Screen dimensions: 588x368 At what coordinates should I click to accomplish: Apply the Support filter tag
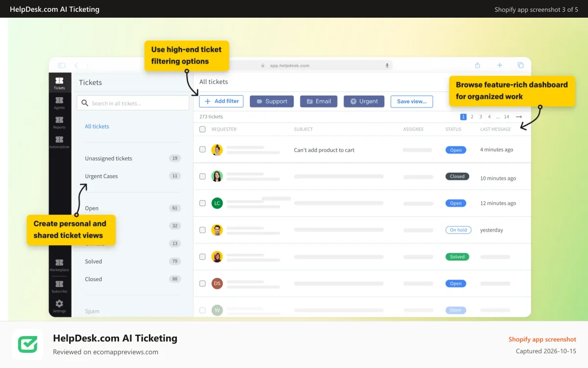click(272, 102)
